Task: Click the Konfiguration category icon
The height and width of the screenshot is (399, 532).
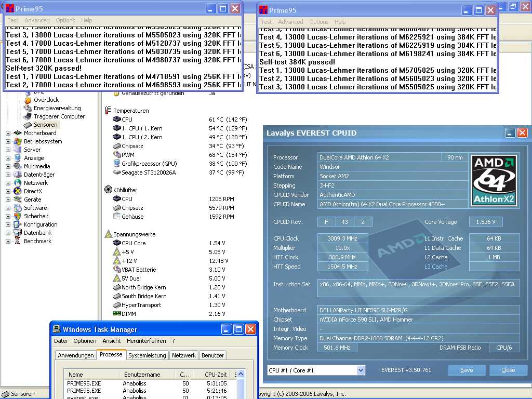Action: coord(18,224)
